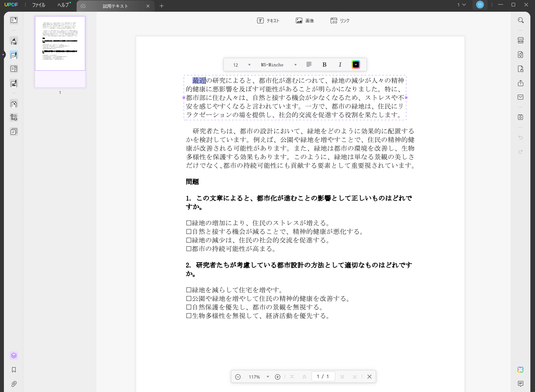Go to the previous page arrow
The width and height of the screenshot is (535, 392).
pyautogui.click(x=304, y=377)
